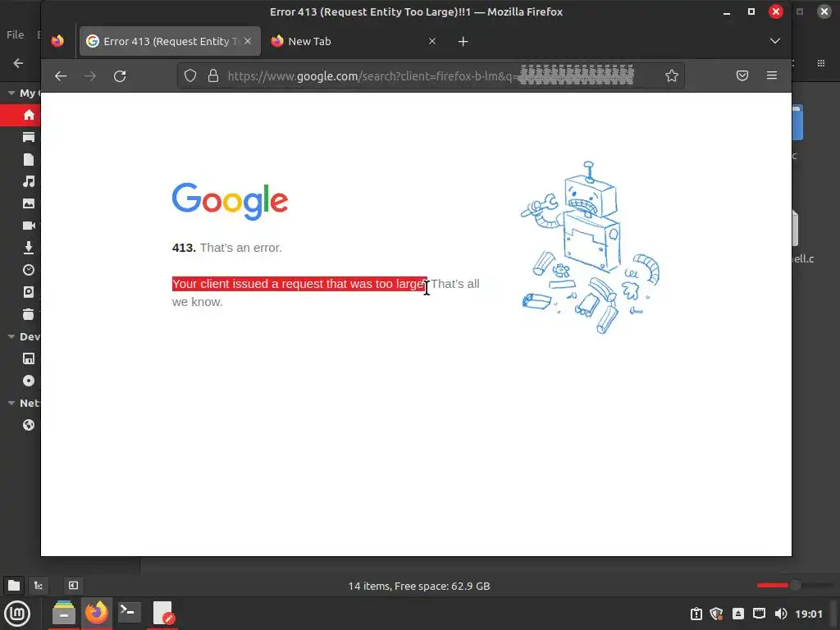Open Firefox View pinned icon in tab strip
The height and width of the screenshot is (630, 840).
pos(57,41)
